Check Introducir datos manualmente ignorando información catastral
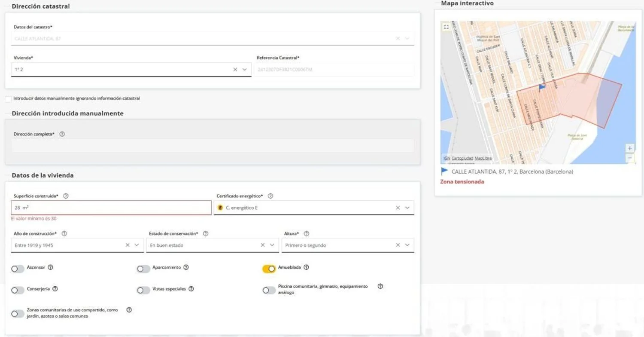Image resolution: width=644 pixels, height=337 pixels. point(8,99)
